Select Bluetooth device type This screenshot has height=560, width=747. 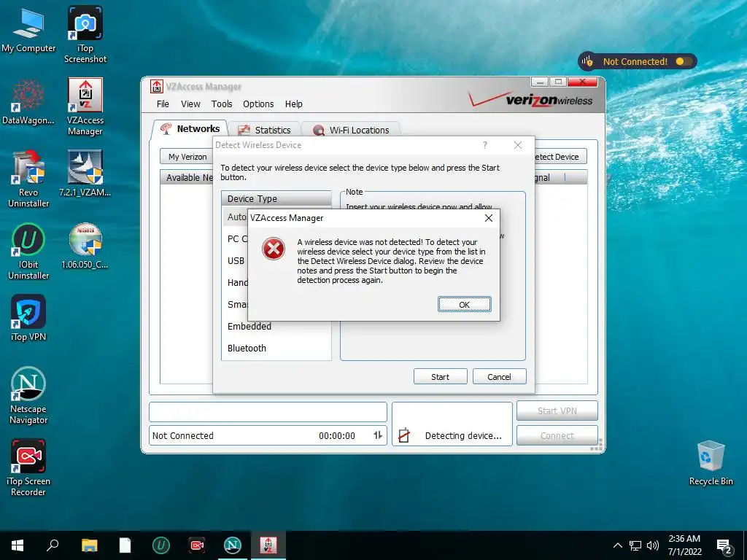pyautogui.click(x=276, y=348)
